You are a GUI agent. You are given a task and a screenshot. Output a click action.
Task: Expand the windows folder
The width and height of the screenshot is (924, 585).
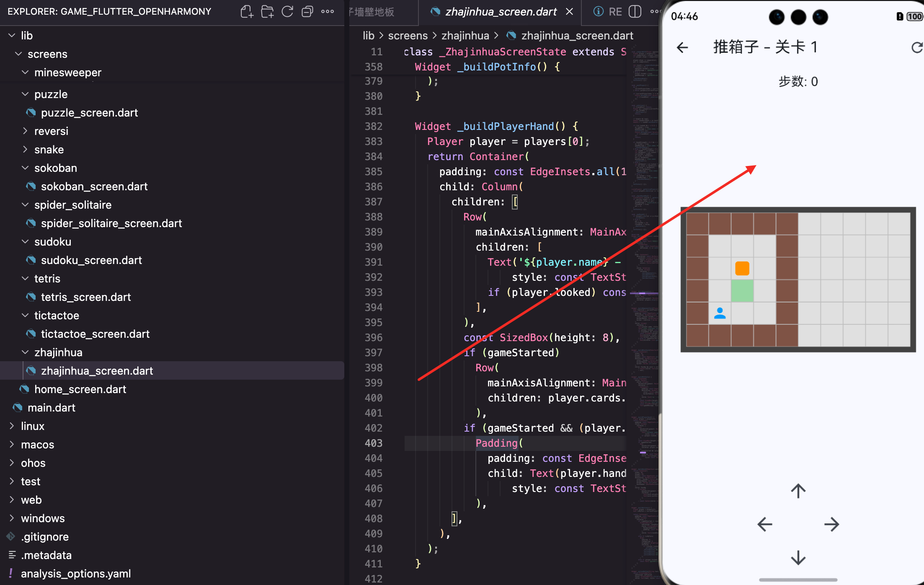point(12,518)
